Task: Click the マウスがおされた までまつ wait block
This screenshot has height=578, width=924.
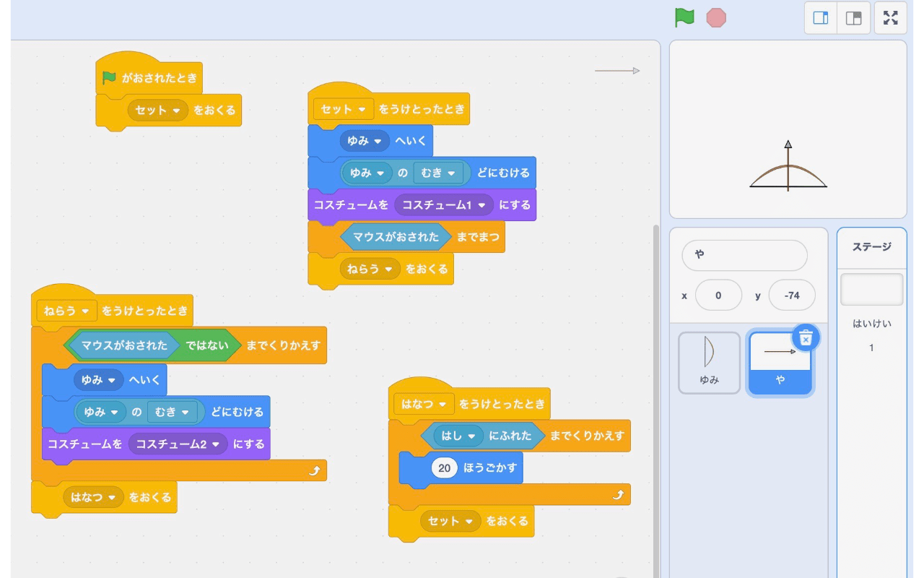Action: tap(406, 236)
